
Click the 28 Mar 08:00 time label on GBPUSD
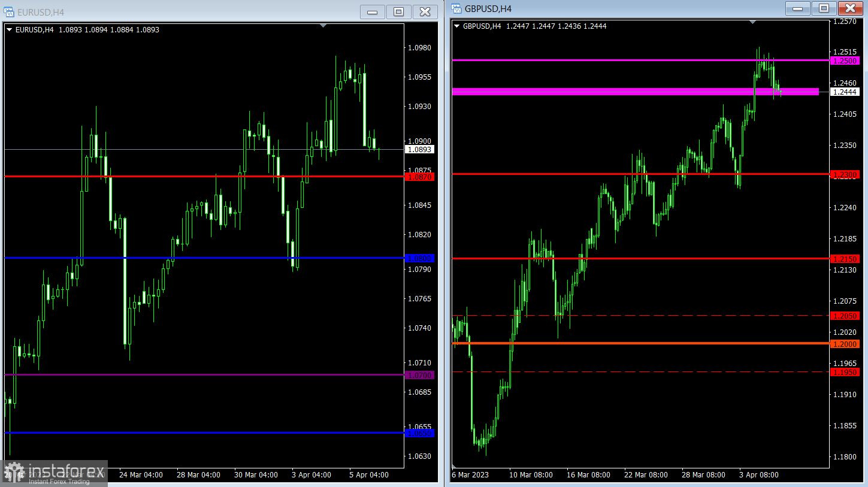(x=703, y=475)
